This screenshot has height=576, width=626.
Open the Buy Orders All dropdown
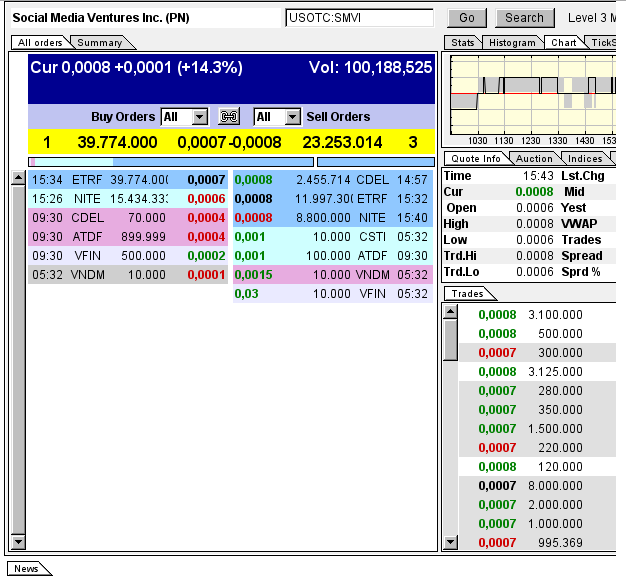184,117
